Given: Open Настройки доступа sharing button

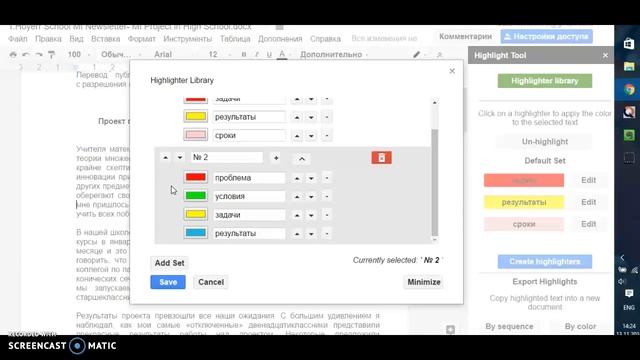Looking at the screenshot, I should [547, 36].
